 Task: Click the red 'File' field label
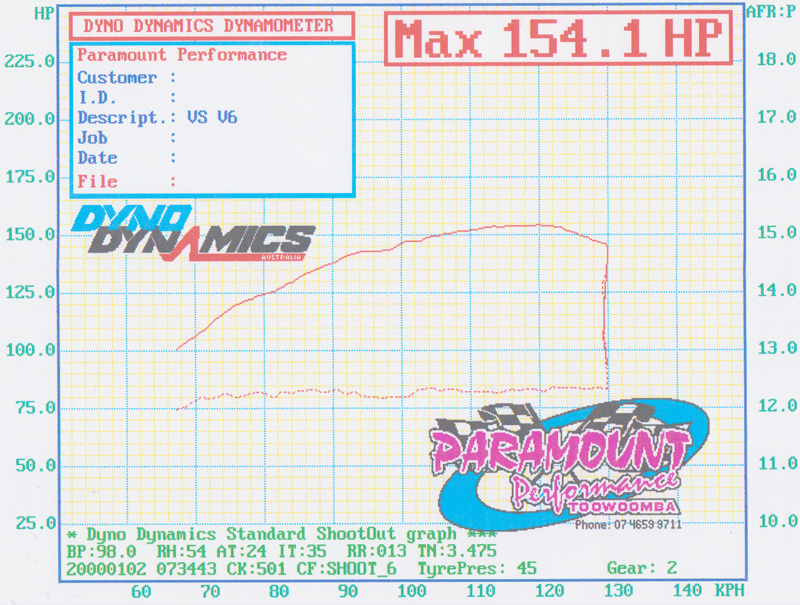(97, 181)
